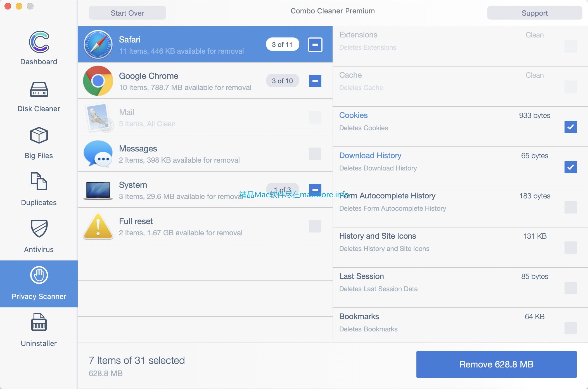Viewport: 588px width, 389px height.
Task: Click the Combo Cleaner Premium window title
Action: tap(333, 11)
